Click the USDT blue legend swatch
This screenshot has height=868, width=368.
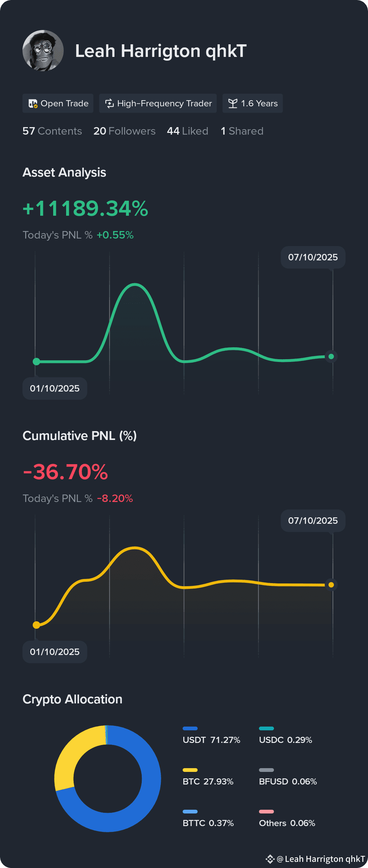[x=190, y=729]
